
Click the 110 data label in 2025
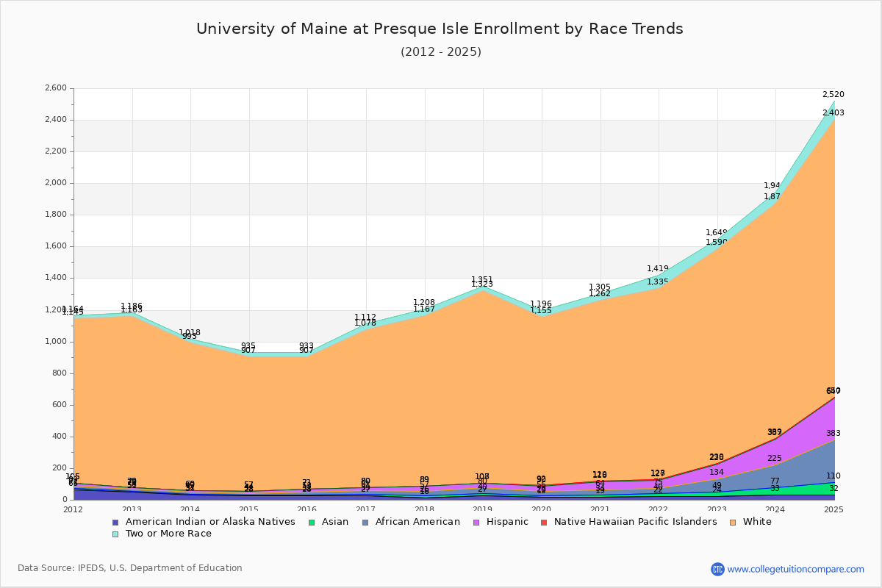[833, 476]
